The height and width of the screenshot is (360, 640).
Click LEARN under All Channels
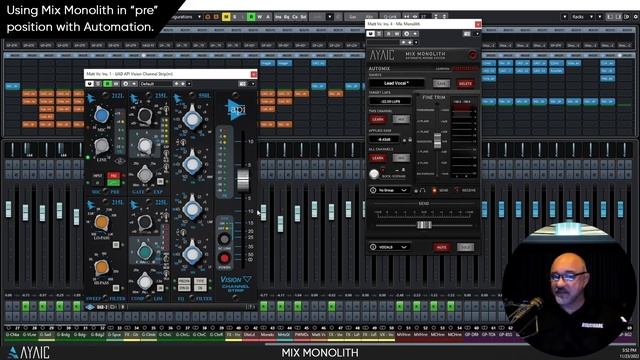378,158
